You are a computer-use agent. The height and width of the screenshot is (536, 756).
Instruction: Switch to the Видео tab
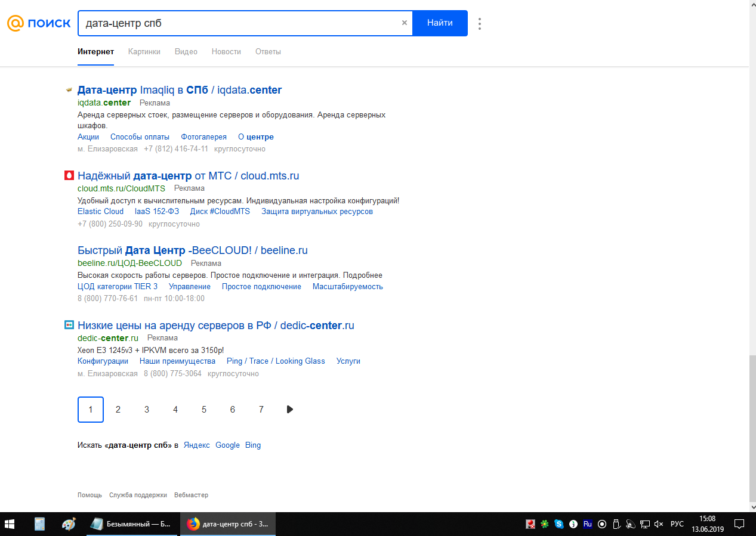pos(186,52)
